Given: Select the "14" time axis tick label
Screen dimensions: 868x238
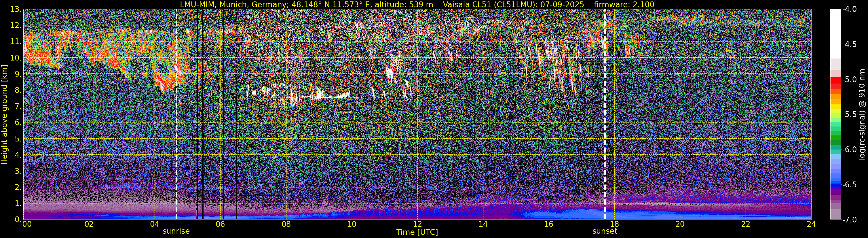Looking at the screenshot, I should 483,224.
